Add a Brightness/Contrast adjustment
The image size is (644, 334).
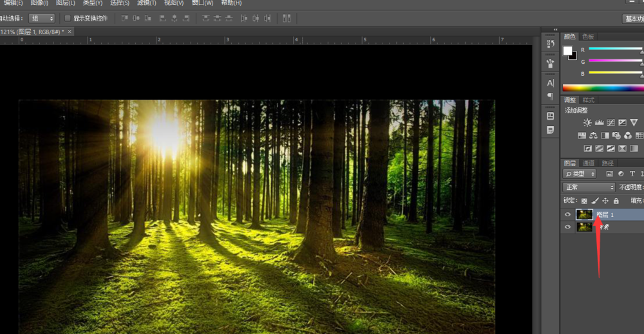coord(587,122)
